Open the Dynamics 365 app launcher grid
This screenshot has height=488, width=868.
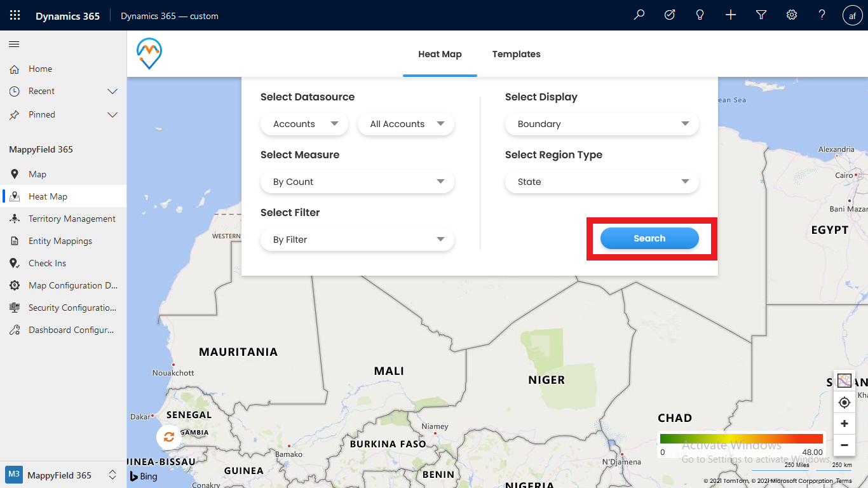pos(15,15)
